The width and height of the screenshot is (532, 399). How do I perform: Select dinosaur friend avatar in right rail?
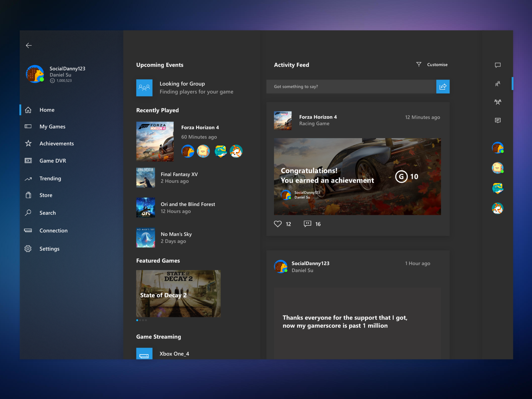498,188
